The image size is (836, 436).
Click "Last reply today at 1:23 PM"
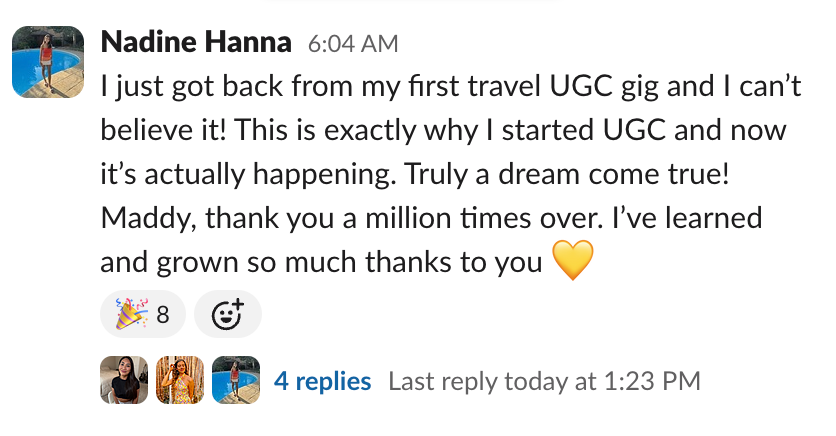(x=543, y=381)
